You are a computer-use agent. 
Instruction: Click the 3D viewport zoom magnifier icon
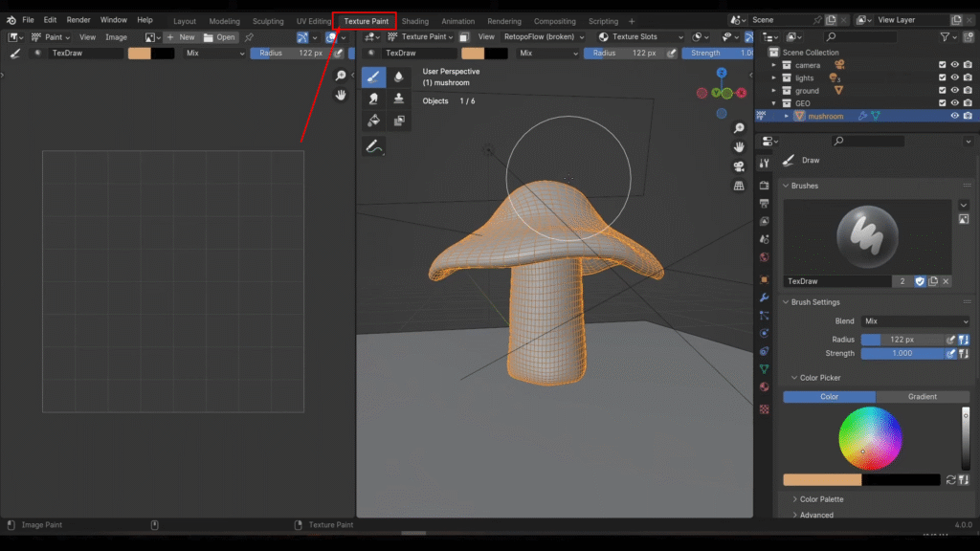pos(739,128)
